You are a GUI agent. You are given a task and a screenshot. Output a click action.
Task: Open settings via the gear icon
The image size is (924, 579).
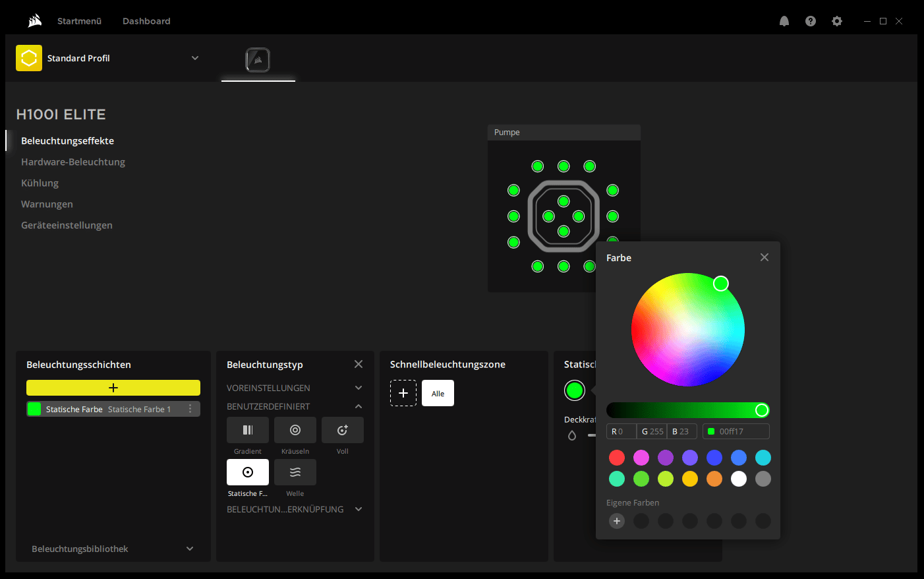837,21
